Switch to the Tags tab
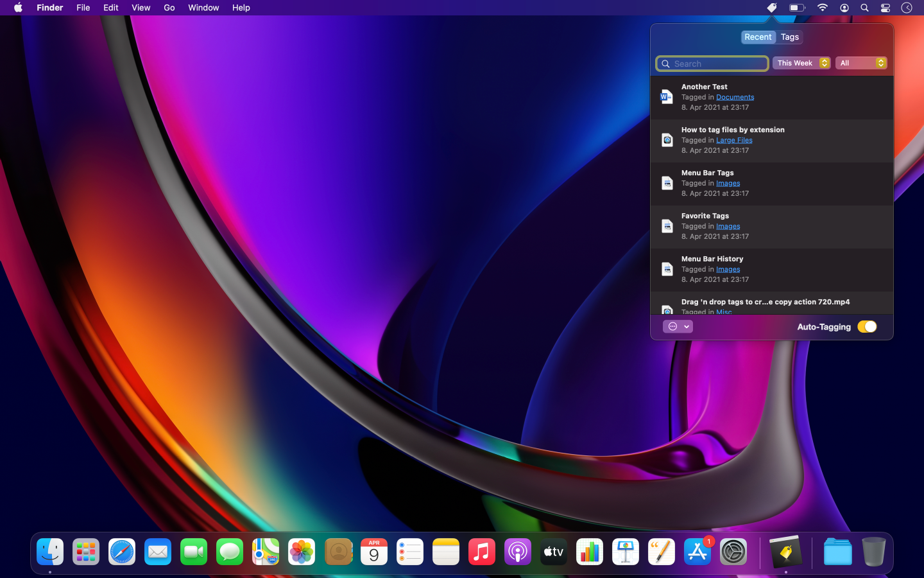924x578 pixels. point(790,37)
